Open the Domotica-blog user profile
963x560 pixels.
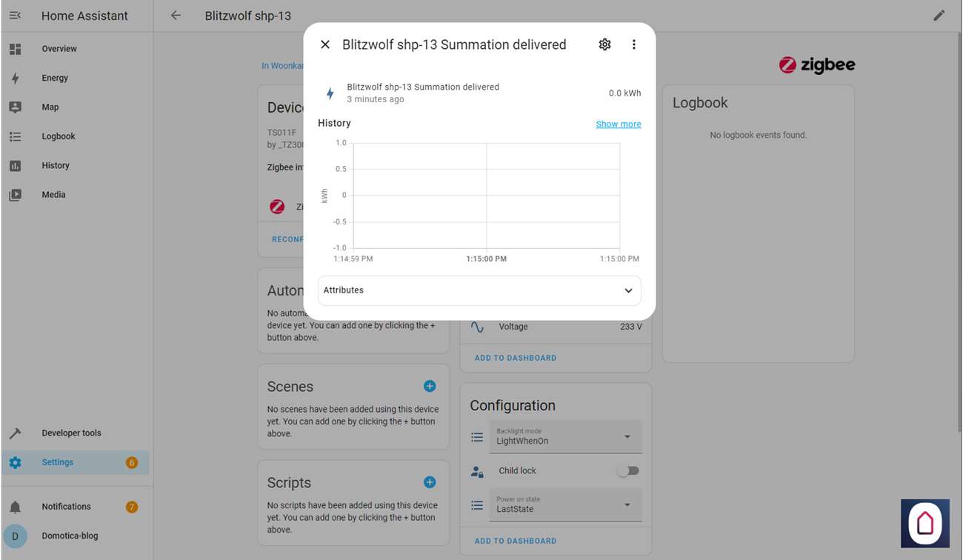[70, 536]
